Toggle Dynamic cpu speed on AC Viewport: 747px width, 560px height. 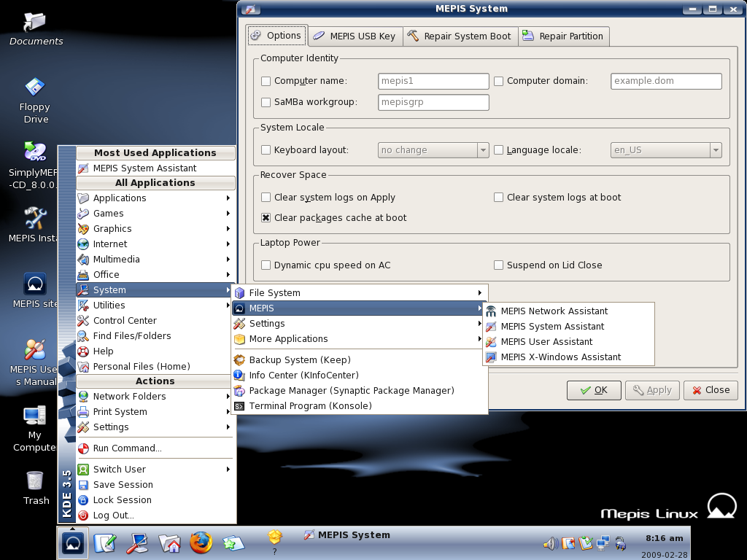click(266, 265)
